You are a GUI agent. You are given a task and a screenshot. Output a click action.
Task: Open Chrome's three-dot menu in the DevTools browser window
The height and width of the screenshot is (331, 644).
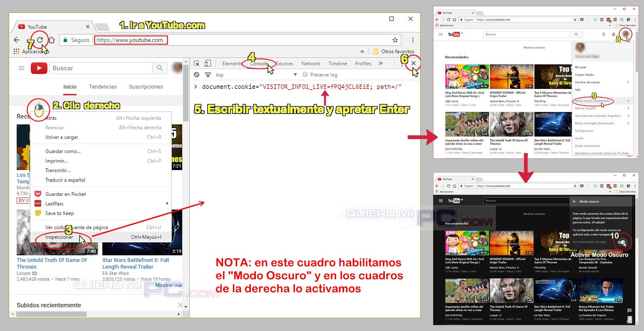(x=413, y=40)
